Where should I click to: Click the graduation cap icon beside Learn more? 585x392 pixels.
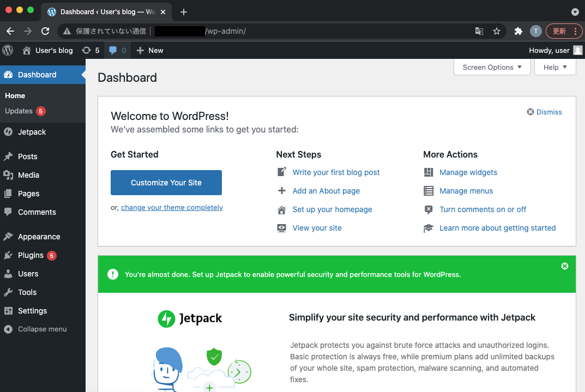pyautogui.click(x=429, y=228)
